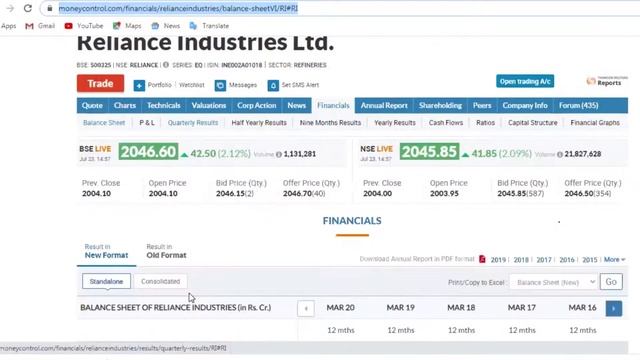Download 2015 annual report PDF
The width and height of the screenshot is (640, 360).
[589, 260]
